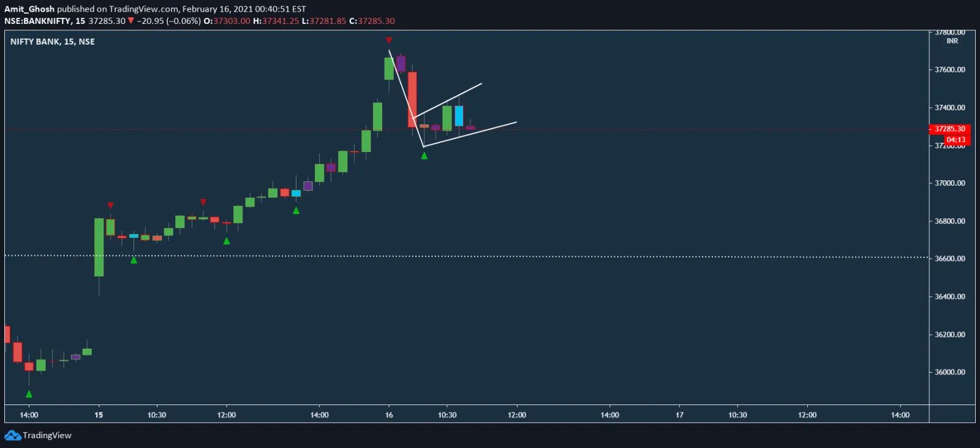Click the TradingView cloud logo icon
Screen dimensions: 980x448
tap(12, 435)
